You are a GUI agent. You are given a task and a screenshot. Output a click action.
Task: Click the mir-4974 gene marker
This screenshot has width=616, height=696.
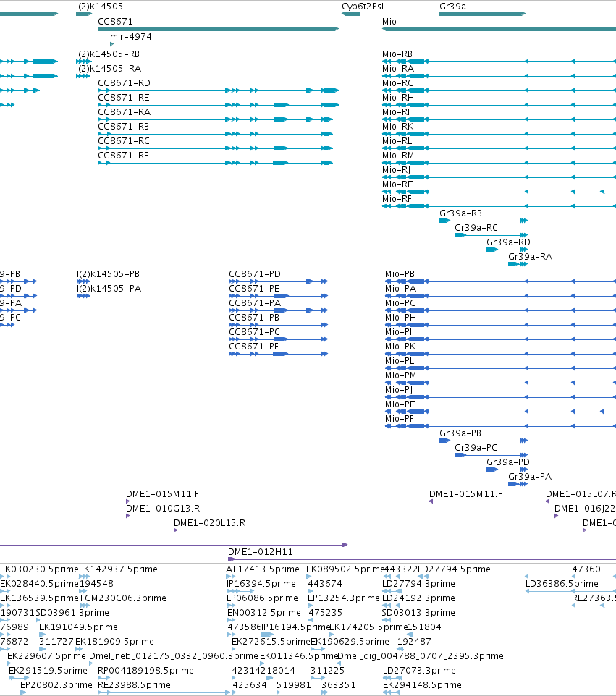pyautogui.click(x=112, y=44)
